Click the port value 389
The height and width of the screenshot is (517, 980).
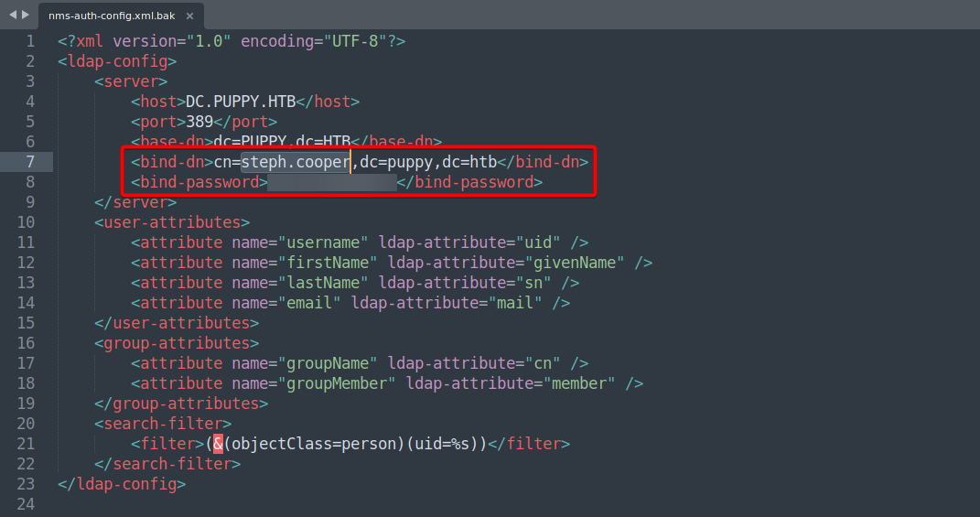[x=199, y=122]
